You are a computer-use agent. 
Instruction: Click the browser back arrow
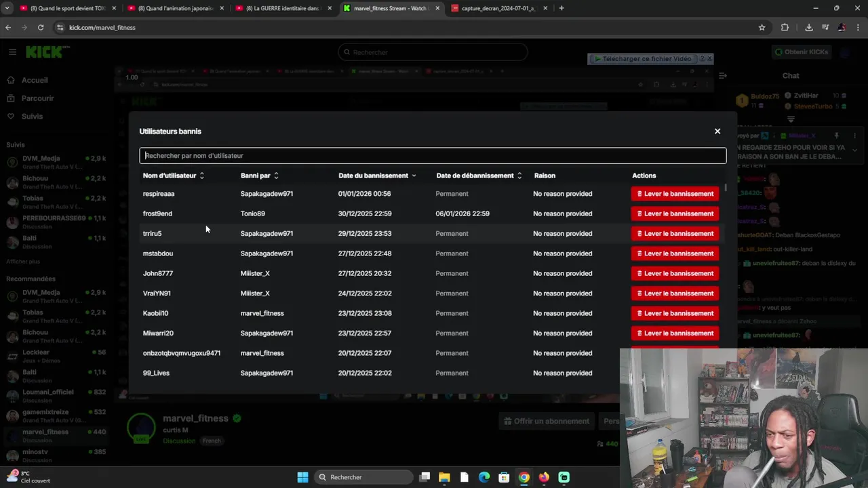tap(8, 28)
